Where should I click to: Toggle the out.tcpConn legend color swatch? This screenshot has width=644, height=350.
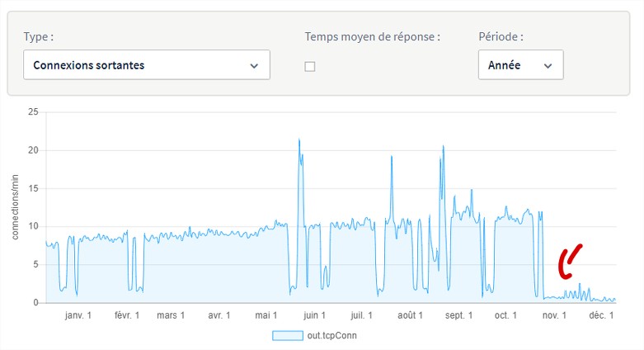coord(288,336)
